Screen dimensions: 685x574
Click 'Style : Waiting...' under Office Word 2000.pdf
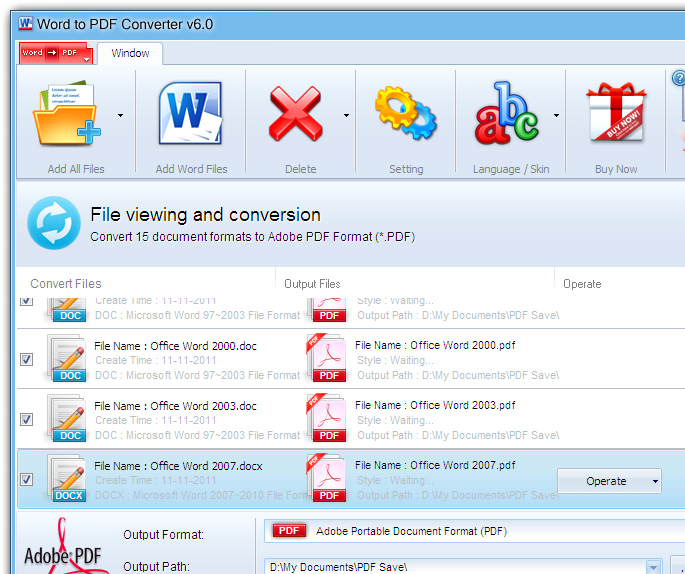[x=395, y=360]
